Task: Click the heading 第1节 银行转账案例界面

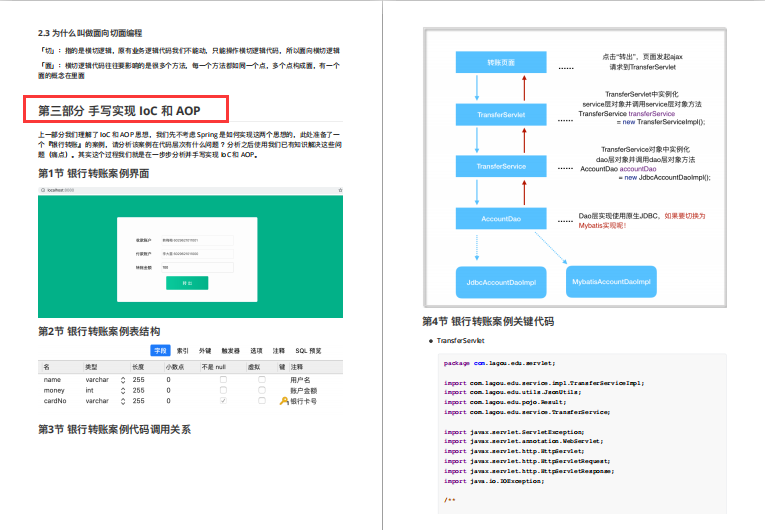Action: coord(94,173)
